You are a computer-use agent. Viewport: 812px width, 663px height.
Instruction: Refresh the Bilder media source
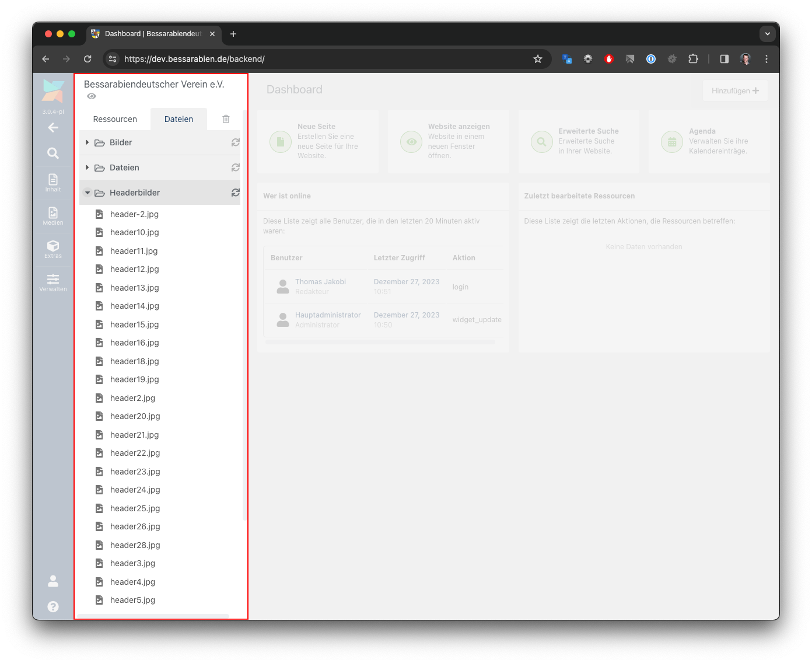point(236,142)
